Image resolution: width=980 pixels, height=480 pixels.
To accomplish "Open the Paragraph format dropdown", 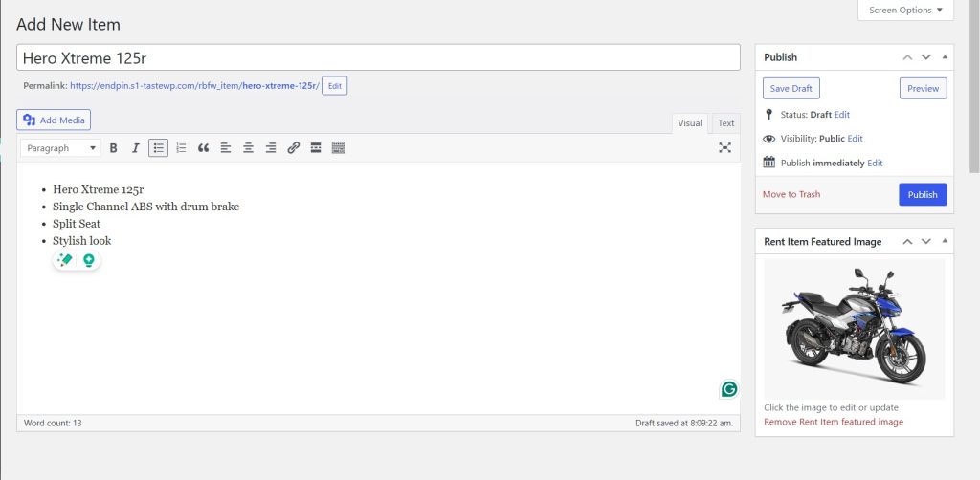I will 61,148.
